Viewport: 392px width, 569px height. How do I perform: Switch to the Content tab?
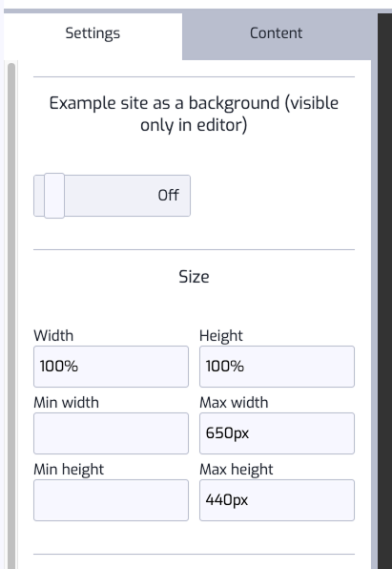coord(276,33)
